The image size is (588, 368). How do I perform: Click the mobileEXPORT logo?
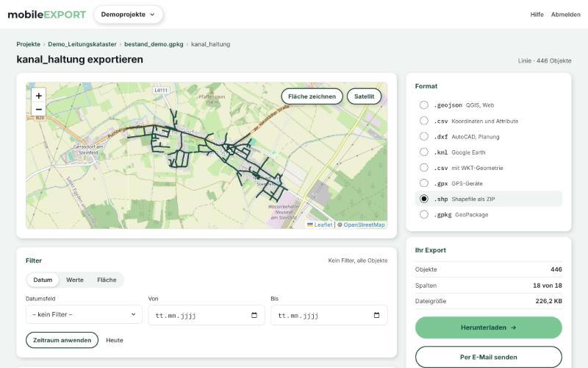pyautogui.click(x=47, y=15)
